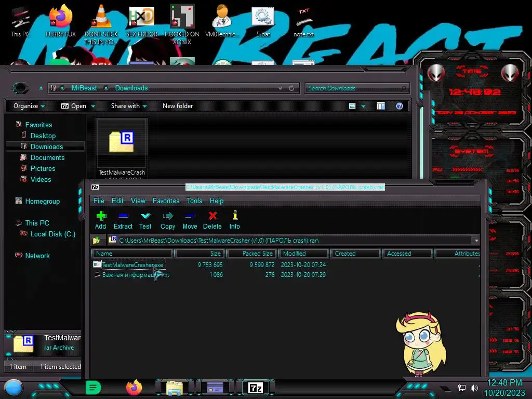
Task: Select Network in Explorer navigation pane
Action: click(37, 256)
